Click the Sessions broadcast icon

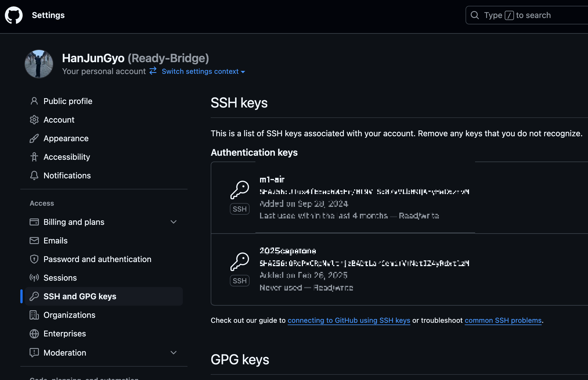click(34, 278)
